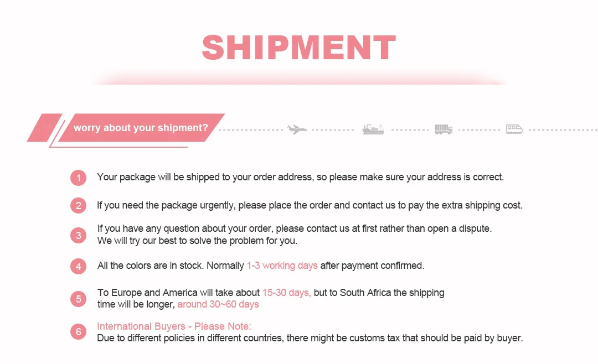Click the pink number 5 circle

(78, 299)
